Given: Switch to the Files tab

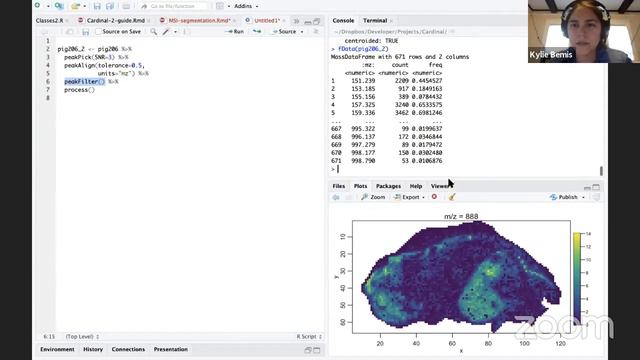Looking at the screenshot, I should click(338, 186).
